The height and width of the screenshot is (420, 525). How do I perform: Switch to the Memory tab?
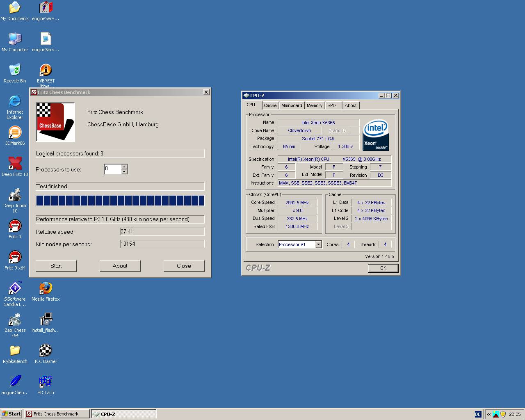[x=315, y=105]
